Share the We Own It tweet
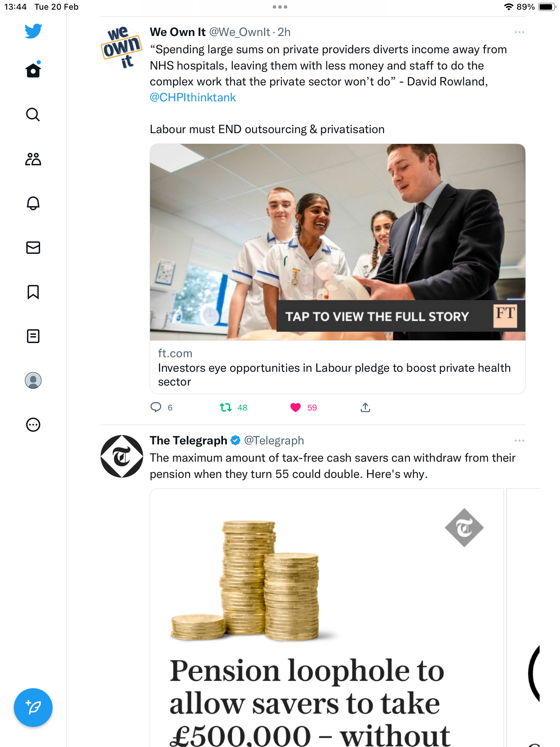This screenshot has height=747, width=560. point(365,407)
